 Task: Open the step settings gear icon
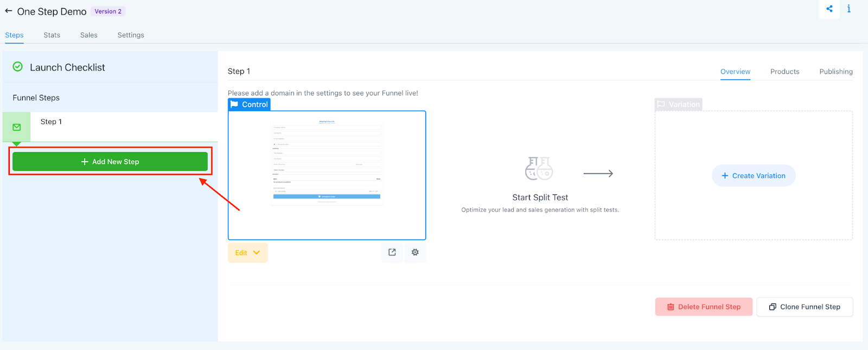(x=415, y=252)
